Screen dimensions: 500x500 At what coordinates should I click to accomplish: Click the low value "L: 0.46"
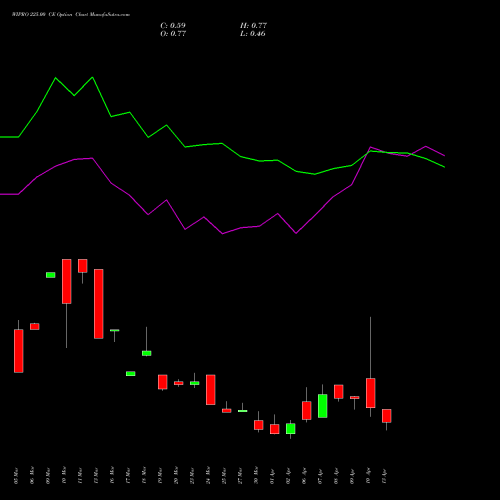(253, 34)
